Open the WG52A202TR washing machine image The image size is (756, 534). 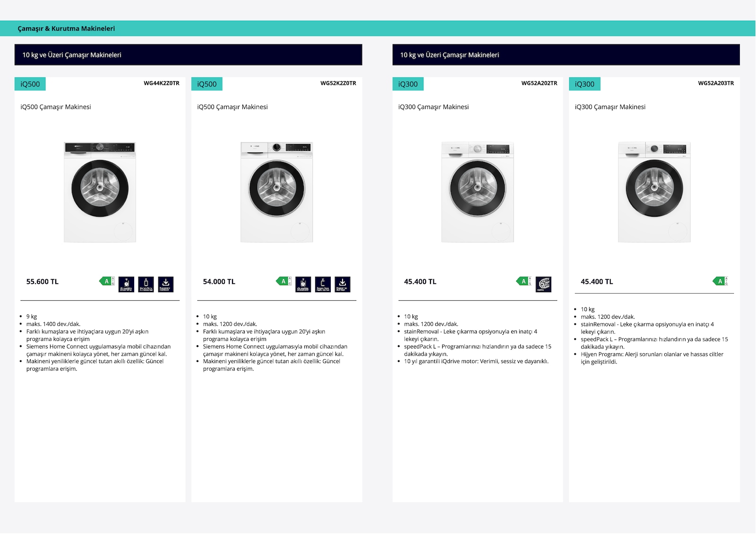(x=478, y=192)
